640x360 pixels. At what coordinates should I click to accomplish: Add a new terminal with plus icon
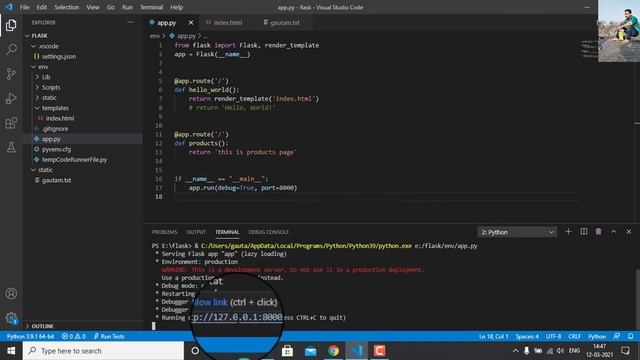pos(568,231)
